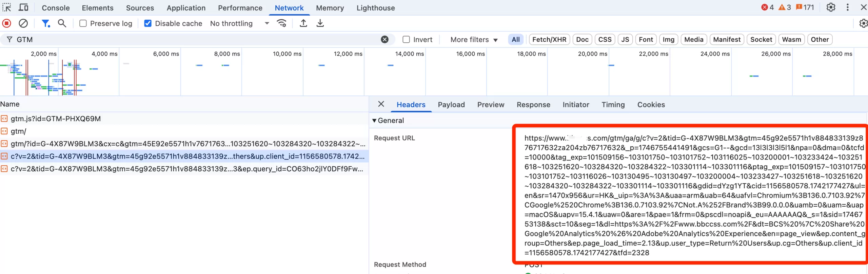
Task: Click the icon beside the gtm/ request
Action: point(4,131)
